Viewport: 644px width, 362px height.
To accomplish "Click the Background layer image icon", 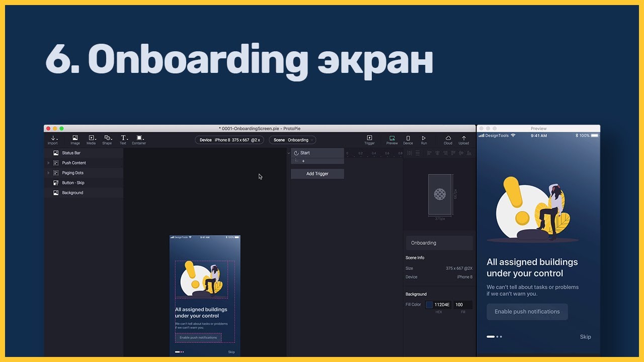I will [x=56, y=193].
